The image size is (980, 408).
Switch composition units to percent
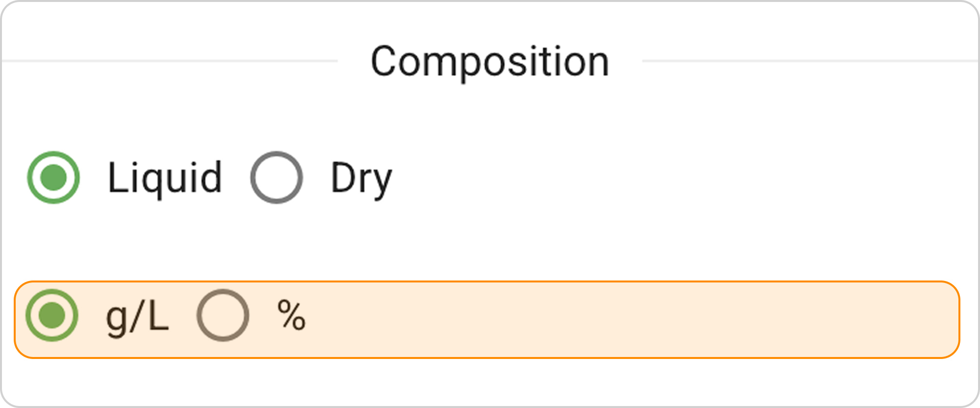coord(223,315)
